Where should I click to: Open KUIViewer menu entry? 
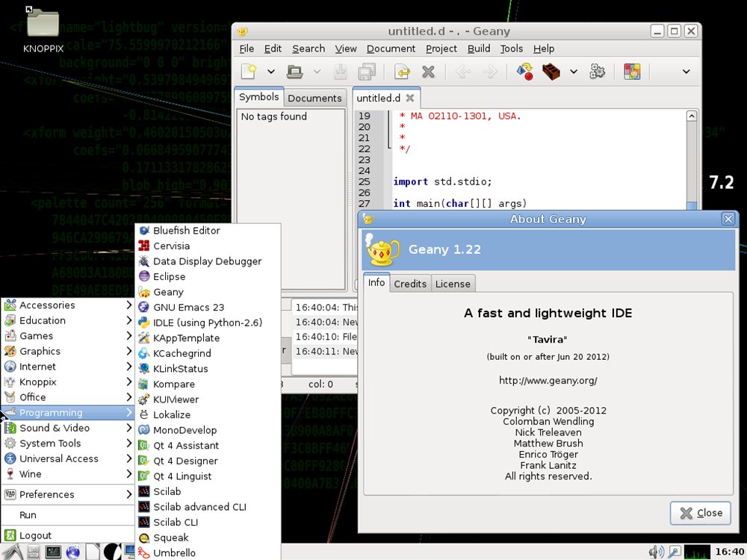coord(208,399)
